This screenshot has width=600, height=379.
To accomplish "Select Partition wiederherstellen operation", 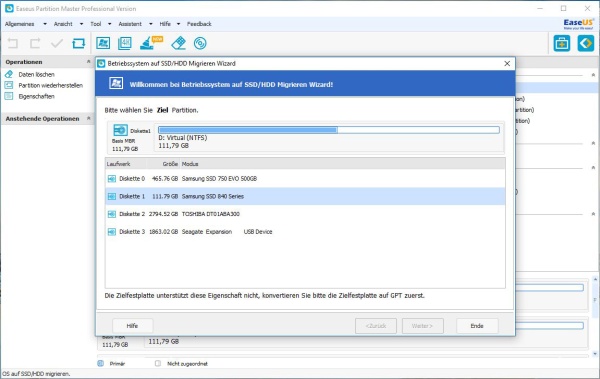I will coord(51,85).
